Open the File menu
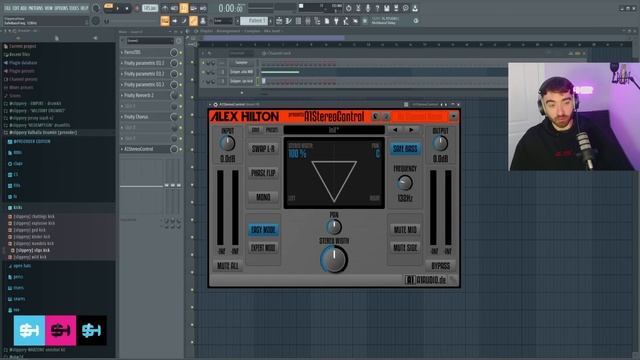This screenshot has height=360, width=640. [7, 8]
